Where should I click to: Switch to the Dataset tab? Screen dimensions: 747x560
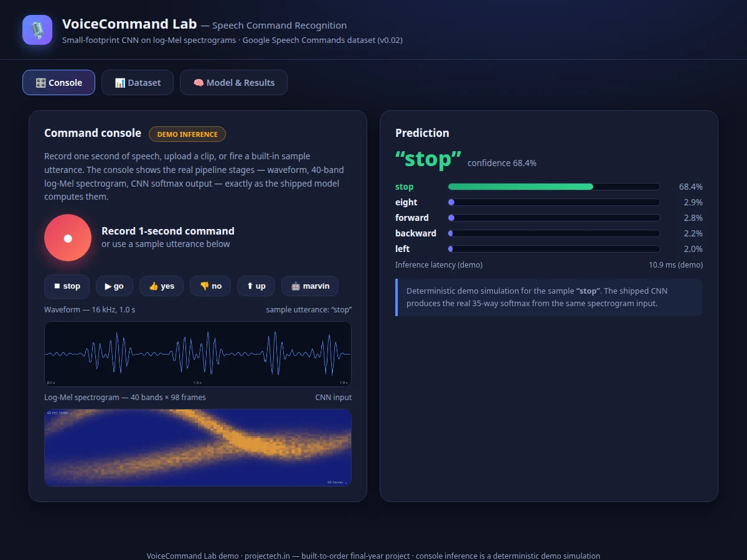click(138, 83)
